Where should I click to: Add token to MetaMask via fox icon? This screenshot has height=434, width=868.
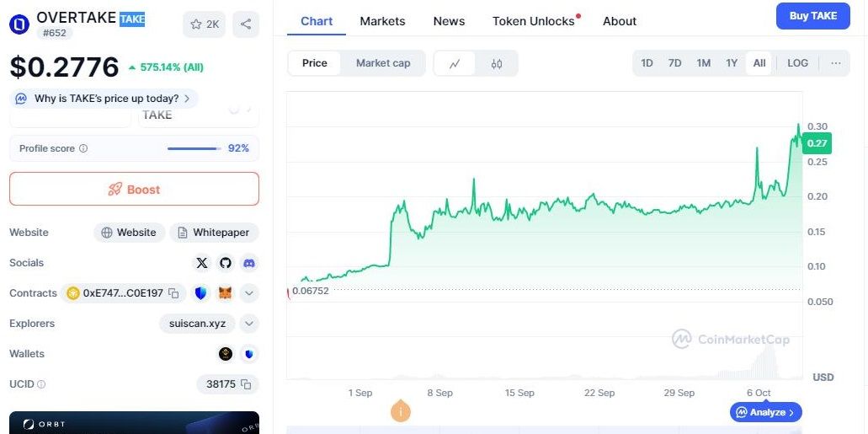point(225,293)
